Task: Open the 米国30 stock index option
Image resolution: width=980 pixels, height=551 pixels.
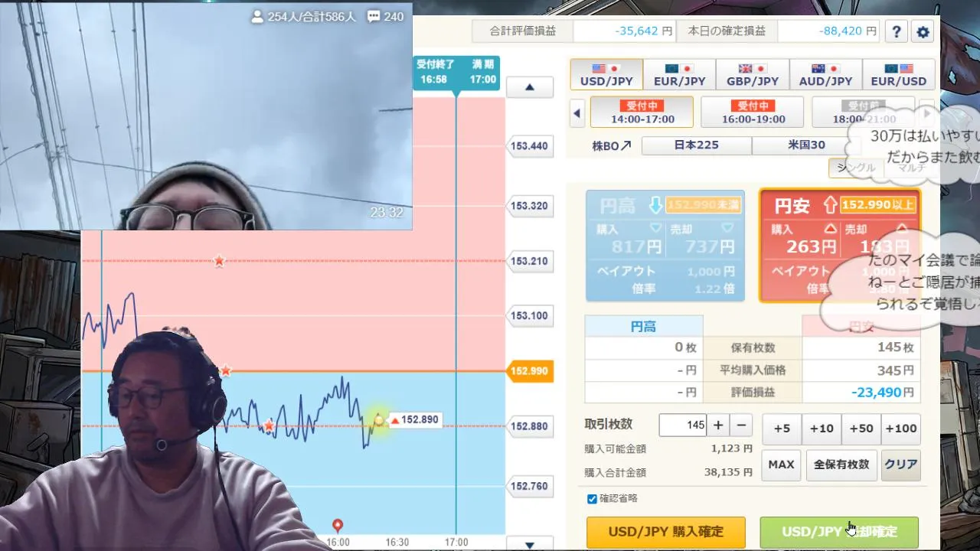Action: click(x=807, y=145)
